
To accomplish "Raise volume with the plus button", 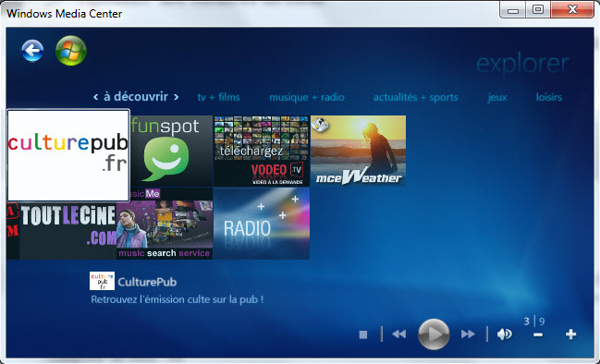I will (x=571, y=334).
